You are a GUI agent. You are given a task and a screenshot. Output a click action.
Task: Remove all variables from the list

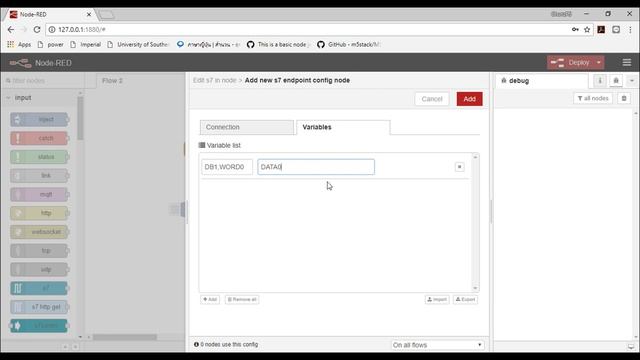coord(242,300)
